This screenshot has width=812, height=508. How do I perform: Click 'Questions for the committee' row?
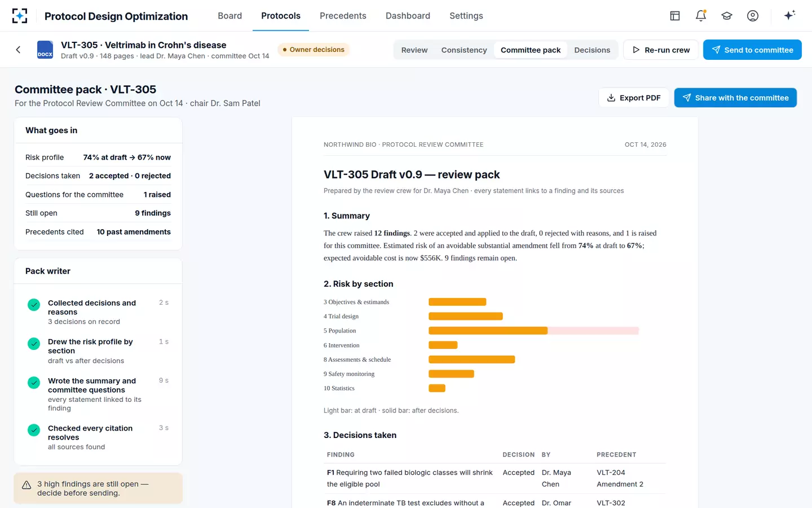coord(98,195)
